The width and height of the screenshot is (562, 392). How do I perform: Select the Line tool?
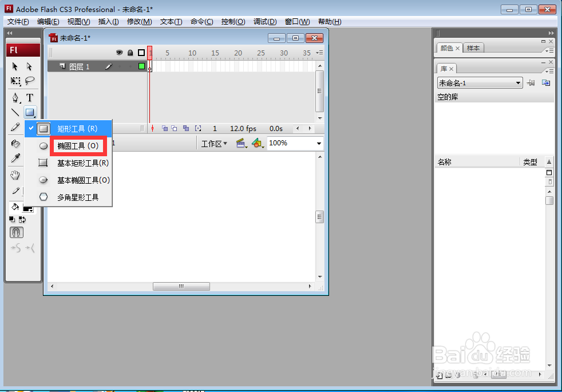[x=15, y=113]
